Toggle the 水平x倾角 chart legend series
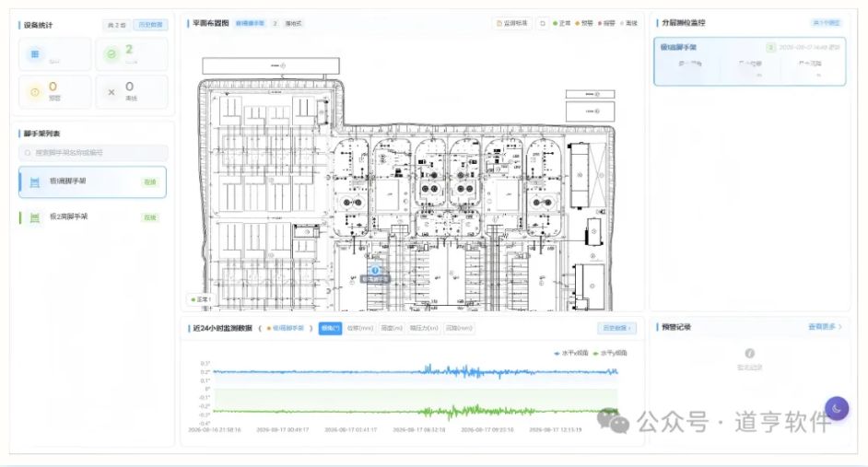 570,353
